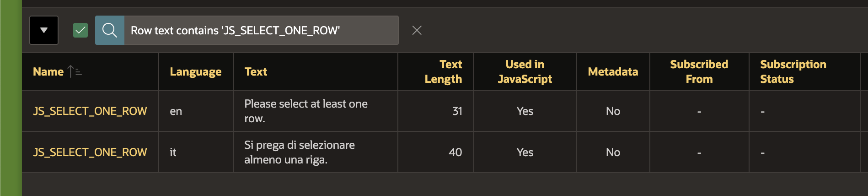This screenshot has height=196, width=868.
Task: Open the black dropdown arrow menu
Action: tap(44, 30)
